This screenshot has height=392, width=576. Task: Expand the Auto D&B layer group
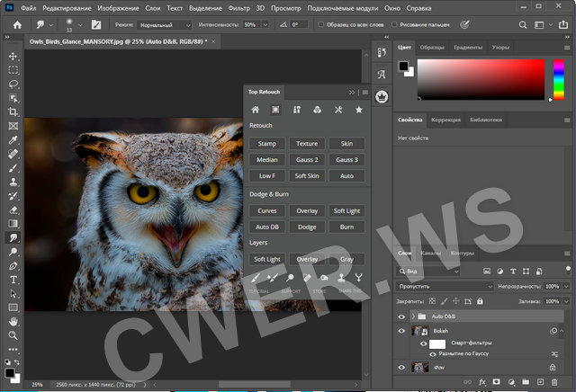click(413, 317)
